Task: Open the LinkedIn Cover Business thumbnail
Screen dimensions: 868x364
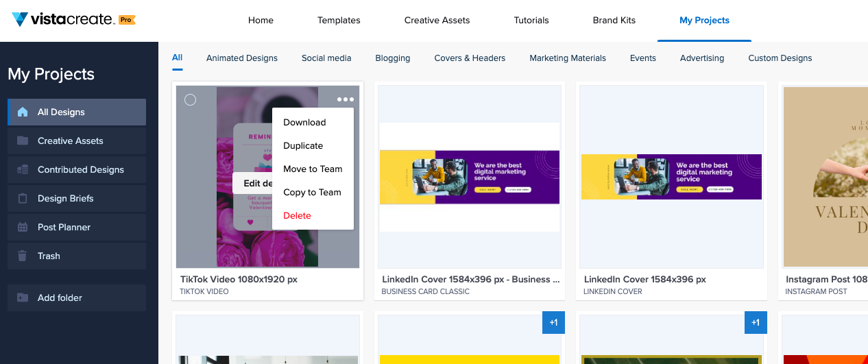Action: coord(470,177)
